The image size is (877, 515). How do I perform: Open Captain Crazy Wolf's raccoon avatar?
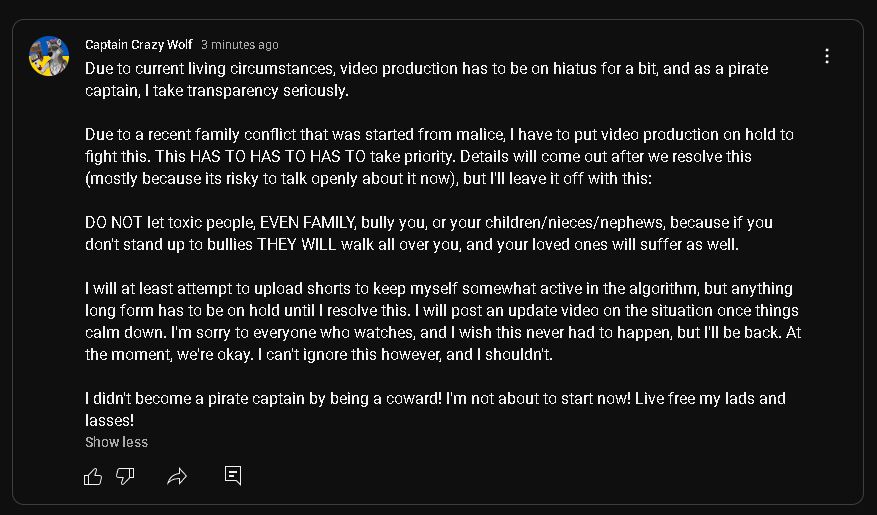tap(49, 56)
